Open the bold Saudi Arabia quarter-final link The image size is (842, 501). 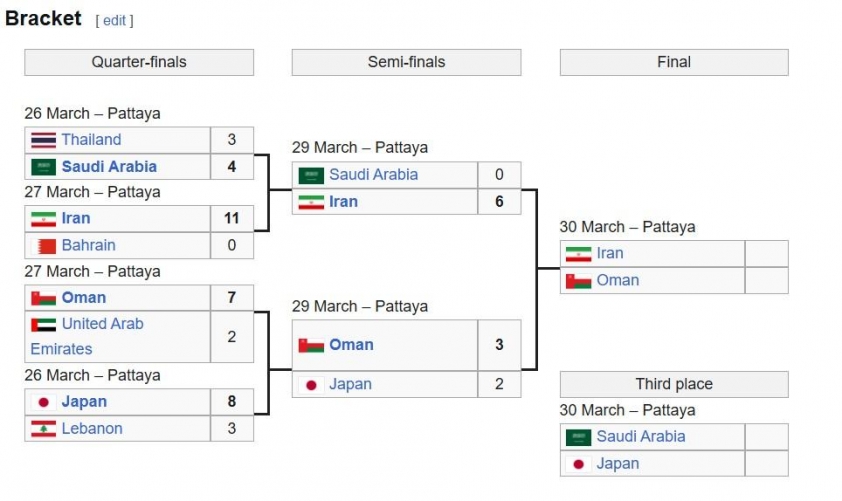coord(109,166)
